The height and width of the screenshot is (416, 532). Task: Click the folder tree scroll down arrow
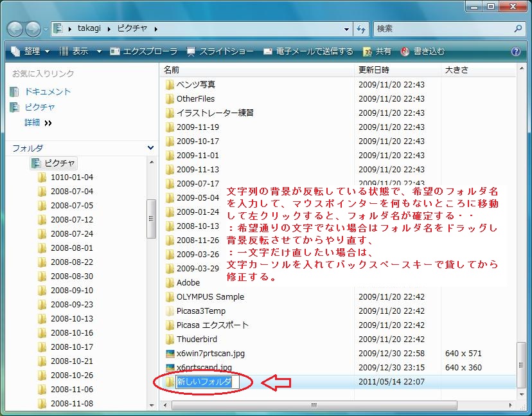[x=152, y=405]
